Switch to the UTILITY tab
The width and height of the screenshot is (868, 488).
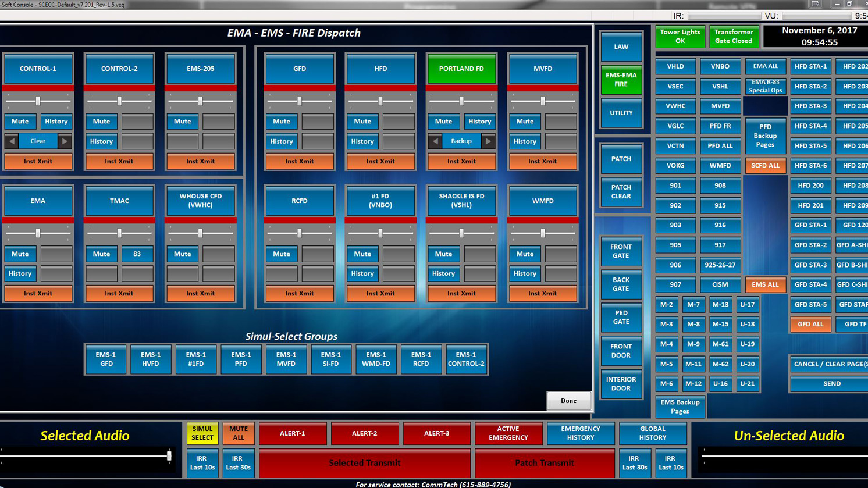tap(621, 113)
